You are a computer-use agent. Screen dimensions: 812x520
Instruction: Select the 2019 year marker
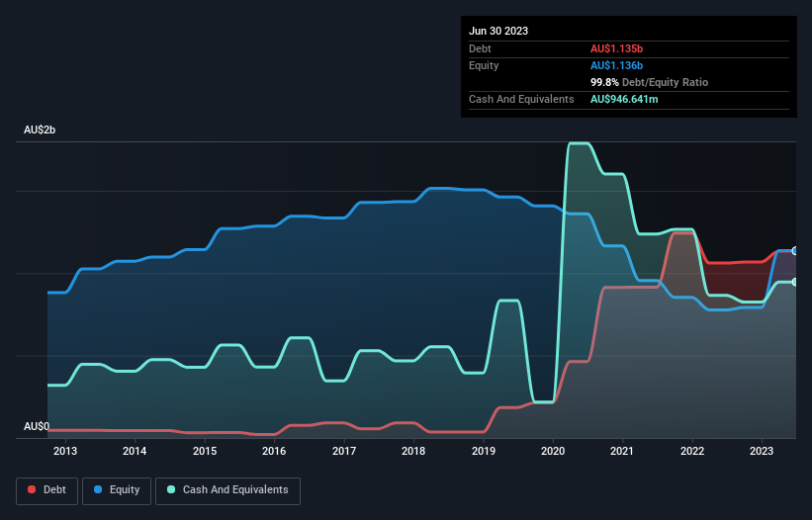point(484,452)
